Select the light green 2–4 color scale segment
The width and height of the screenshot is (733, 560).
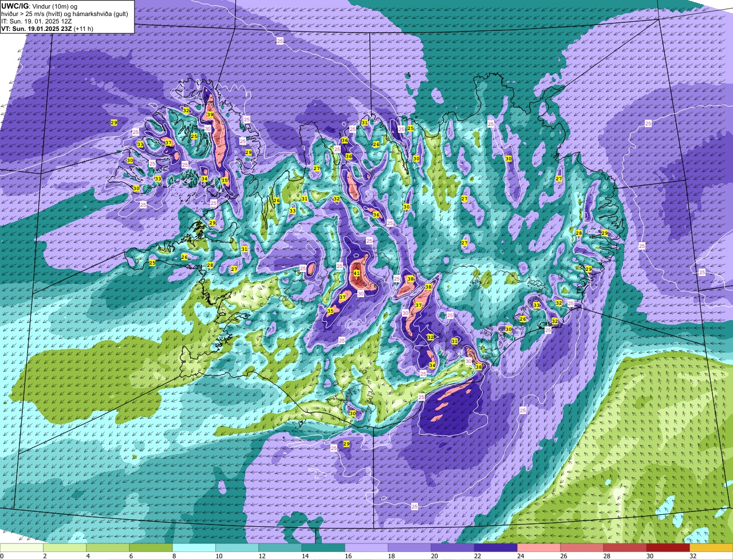click(x=65, y=547)
